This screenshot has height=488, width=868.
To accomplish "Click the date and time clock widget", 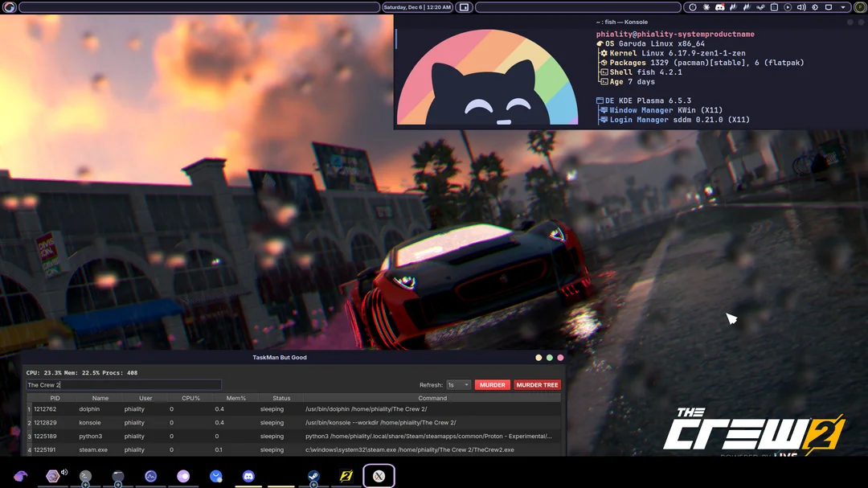I will [417, 7].
